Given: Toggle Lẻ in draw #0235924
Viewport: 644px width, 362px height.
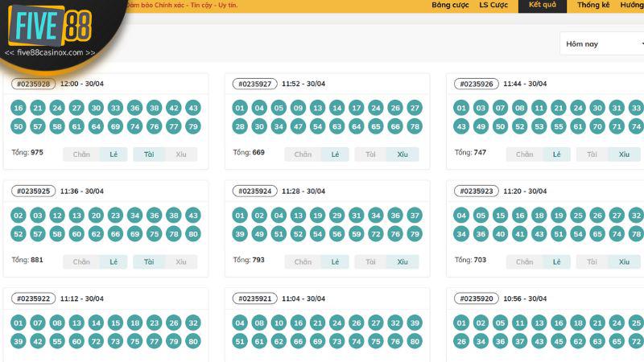Looking at the screenshot, I should click(x=335, y=261).
